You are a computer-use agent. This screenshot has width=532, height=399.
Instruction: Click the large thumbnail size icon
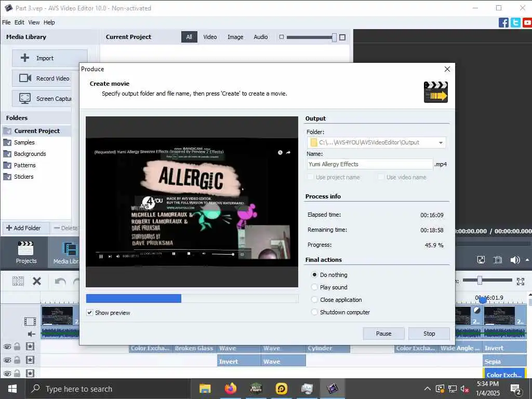(342, 37)
